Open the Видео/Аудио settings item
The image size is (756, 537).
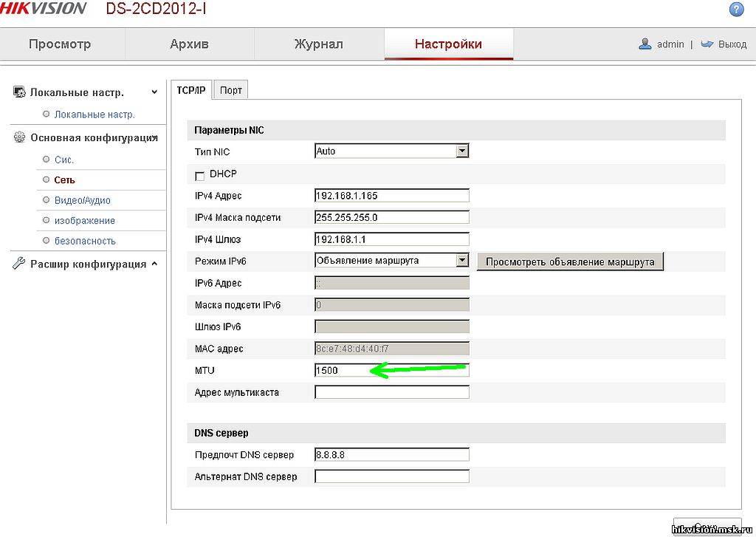coord(83,200)
